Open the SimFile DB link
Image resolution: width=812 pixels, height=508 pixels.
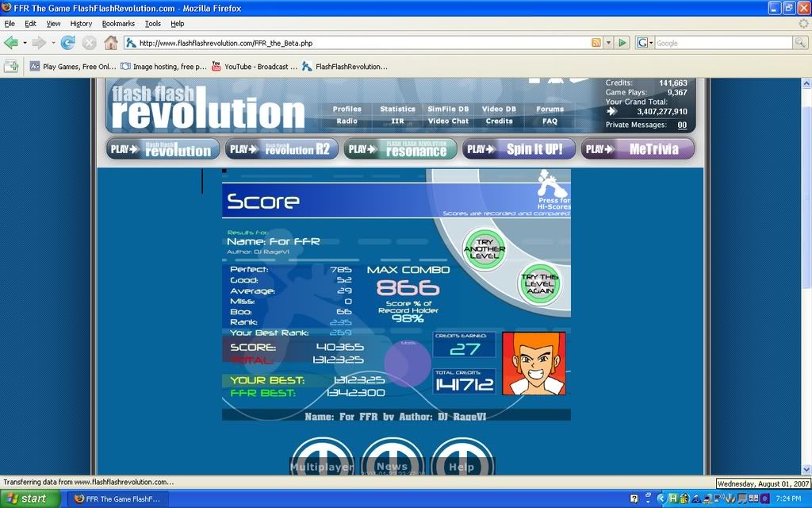click(x=448, y=110)
